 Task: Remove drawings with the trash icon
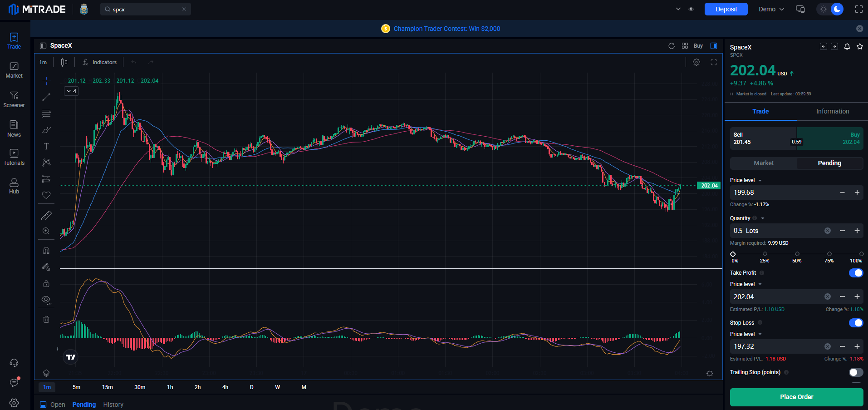click(x=46, y=320)
